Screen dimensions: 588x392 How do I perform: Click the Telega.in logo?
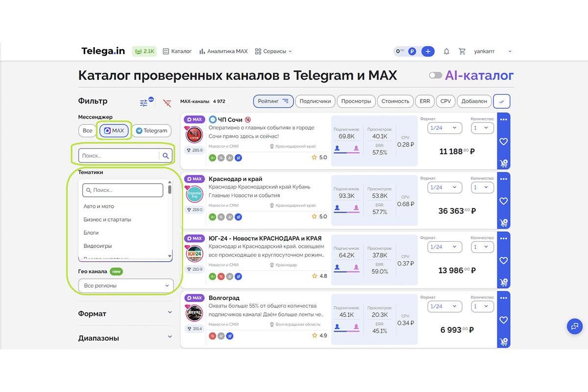pos(102,51)
